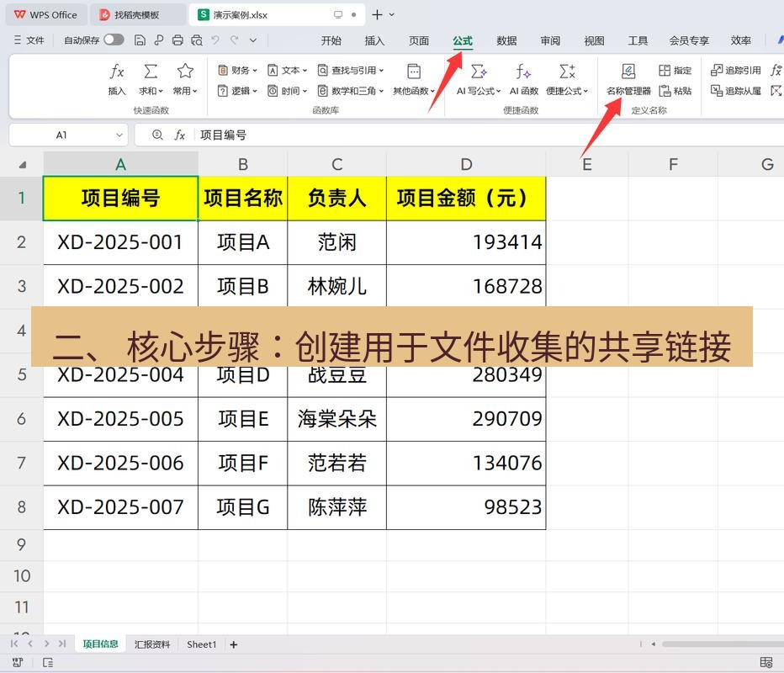The width and height of the screenshot is (784, 673).
Task: Switch to the 找稻壳模板 window tab
Action: click(x=136, y=15)
